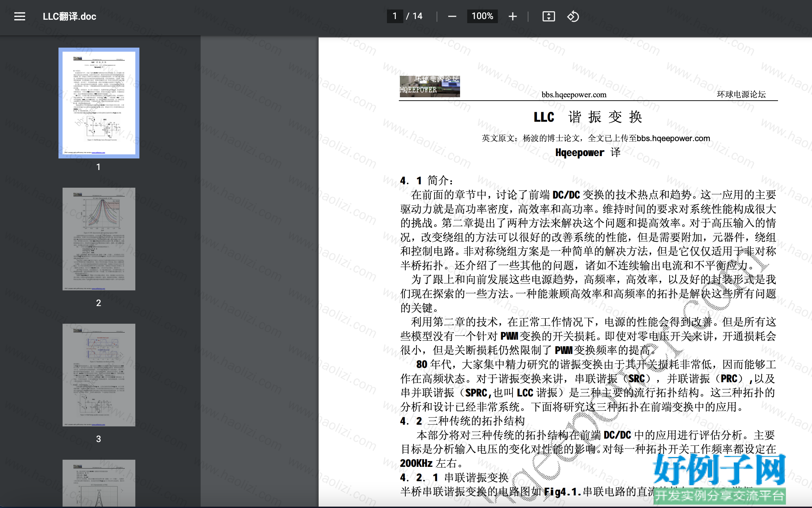This screenshot has height=508, width=812.
Task: Click the heading 4.2 三种传统的拓扑结构
Action: (x=462, y=421)
